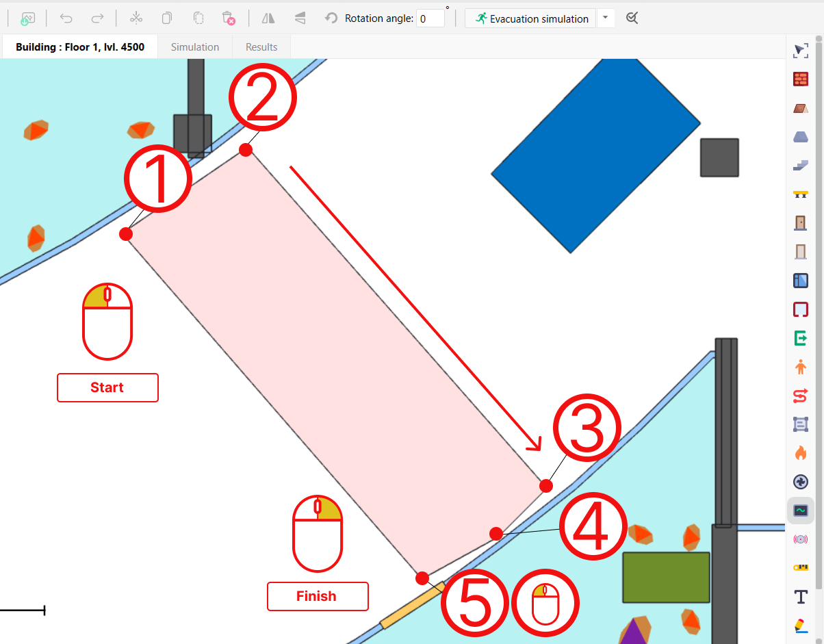Select the light doorway opening tool
824x644 pixels.
point(801,251)
